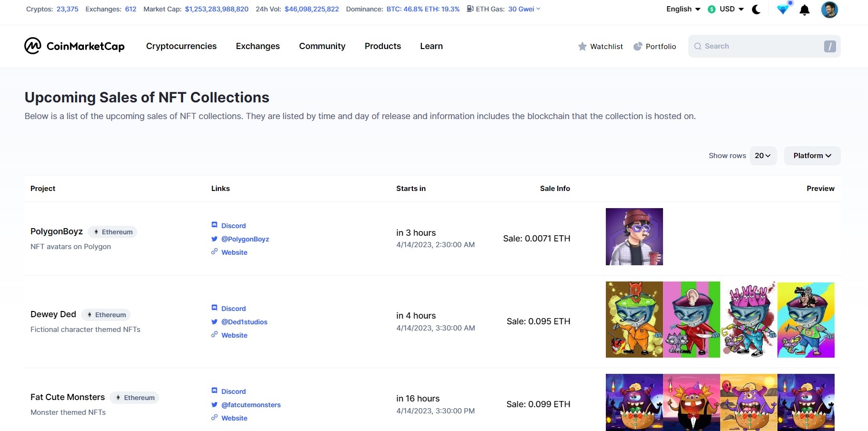Open Cryptocurrencies menu
Image resolution: width=868 pixels, height=431 pixels.
tap(181, 46)
